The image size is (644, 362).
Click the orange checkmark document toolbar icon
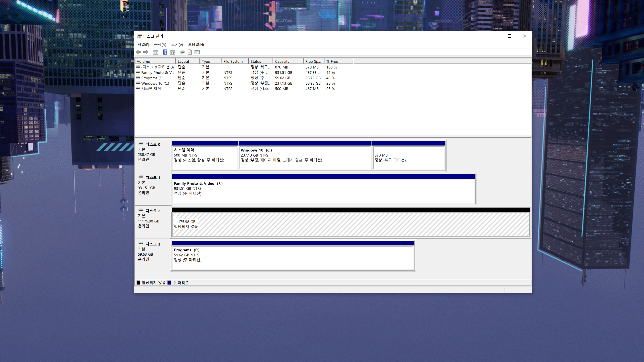point(190,52)
